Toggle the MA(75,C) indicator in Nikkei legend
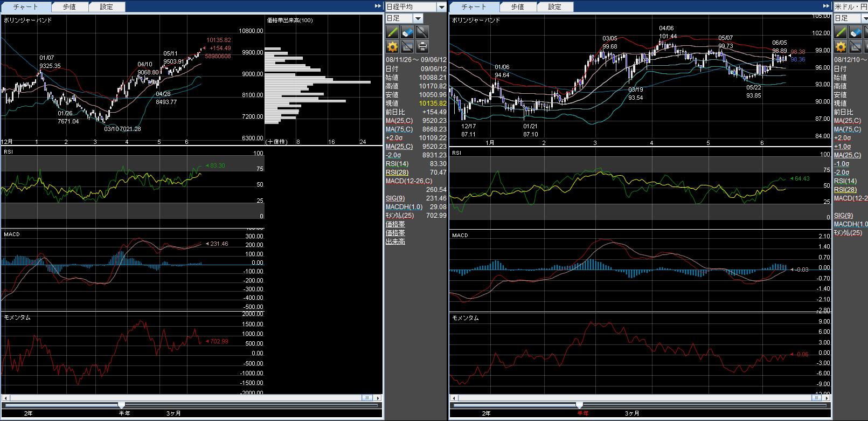868x421 pixels. (399, 129)
